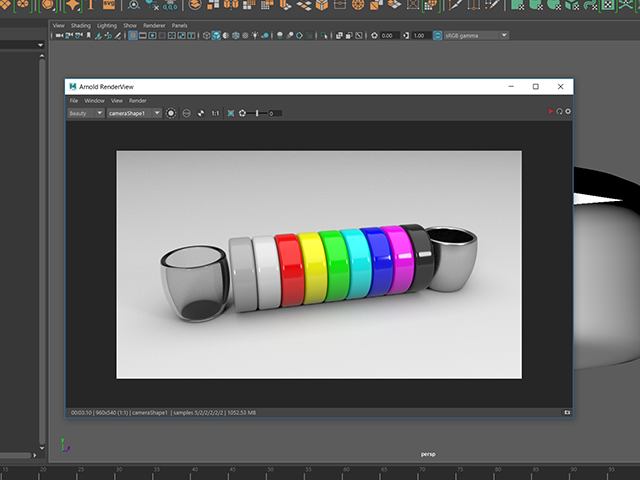The width and height of the screenshot is (640, 480).
Task: Toggle ambient occlusion icon in viewport toolbar
Action: pyautogui.click(x=280, y=36)
